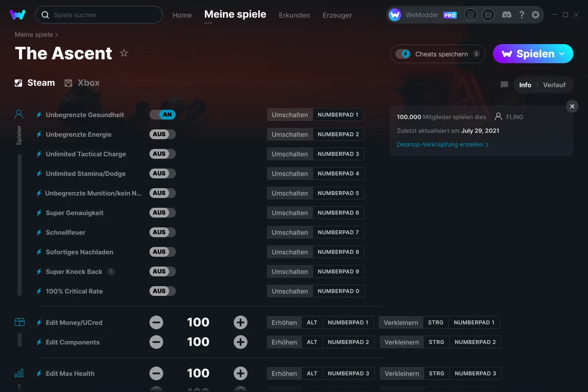588x392 pixels.
Task: Click the lightning icon beside Unbegrenzte Gesundheit
Action: click(x=39, y=115)
